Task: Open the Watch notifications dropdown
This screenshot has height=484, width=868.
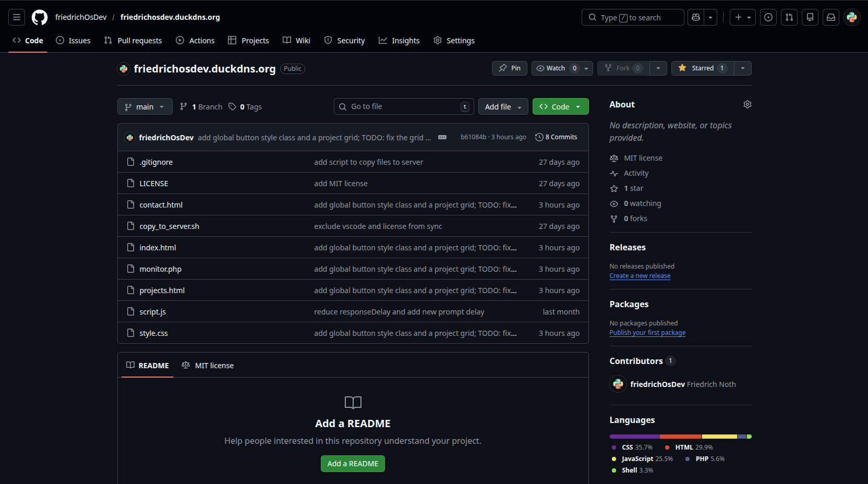Action: (562, 68)
